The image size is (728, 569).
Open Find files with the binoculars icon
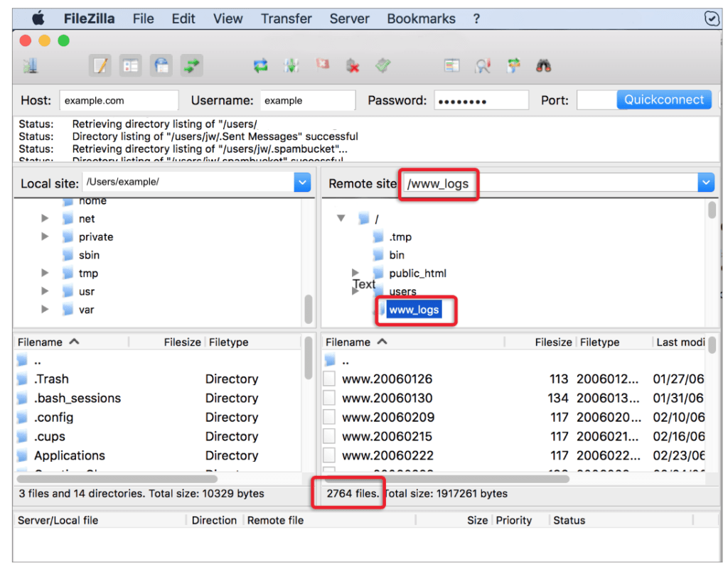coord(542,65)
